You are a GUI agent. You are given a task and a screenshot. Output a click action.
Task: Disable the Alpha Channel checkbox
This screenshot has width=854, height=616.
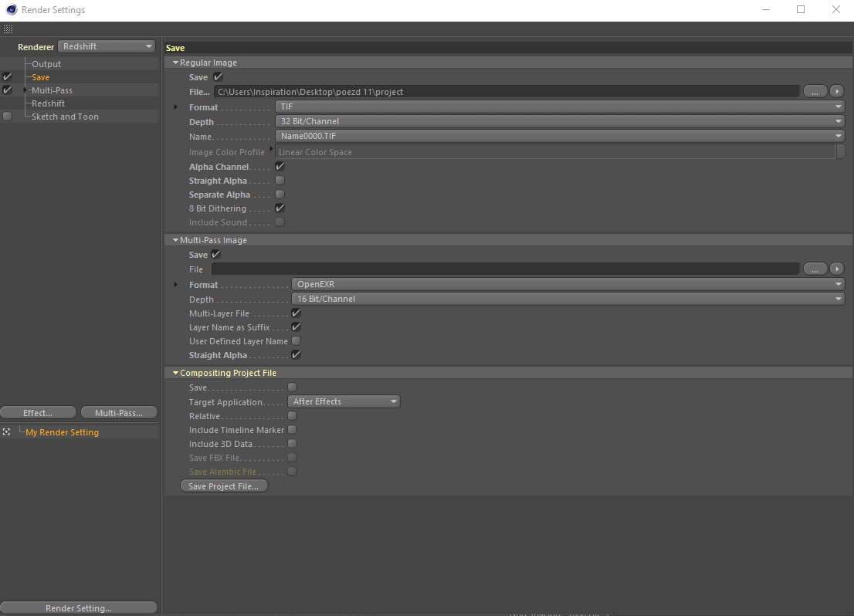(x=280, y=167)
